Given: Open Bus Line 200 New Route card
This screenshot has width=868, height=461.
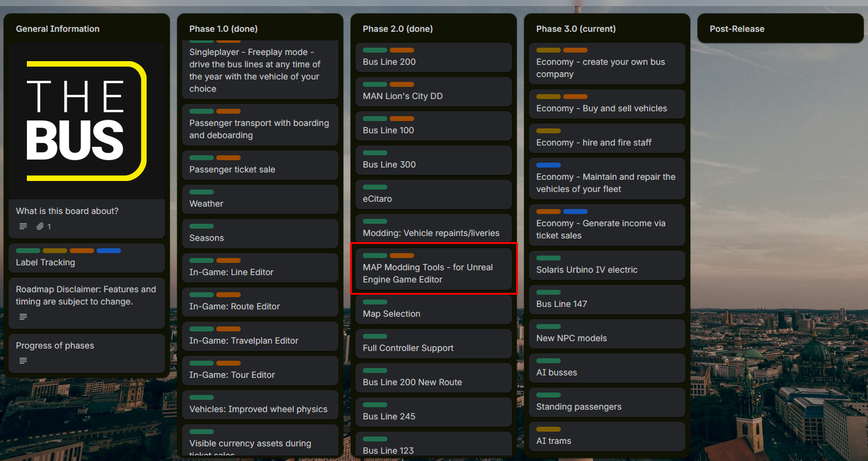Looking at the screenshot, I should pyautogui.click(x=434, y=378).
